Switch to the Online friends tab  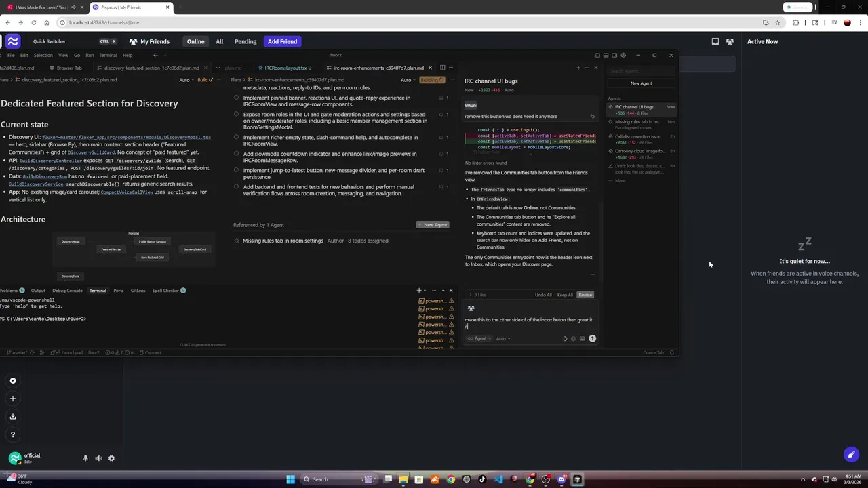click(x=196, y=41)
